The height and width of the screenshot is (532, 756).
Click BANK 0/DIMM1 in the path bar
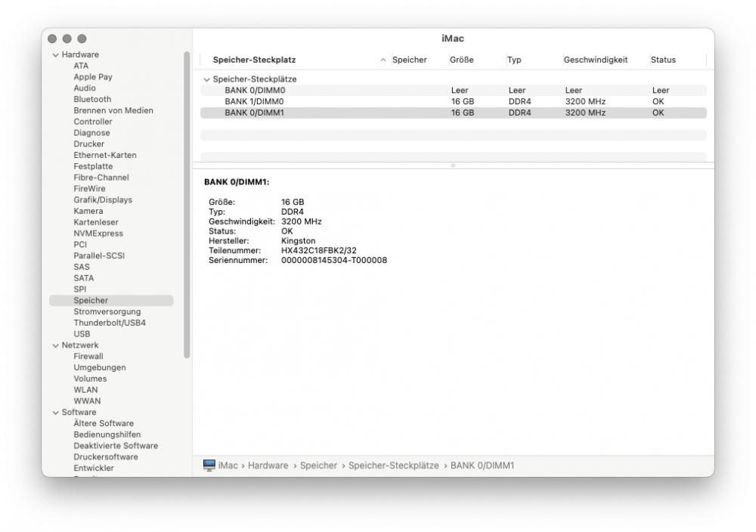pyautogui.click(x=482, y=466)
